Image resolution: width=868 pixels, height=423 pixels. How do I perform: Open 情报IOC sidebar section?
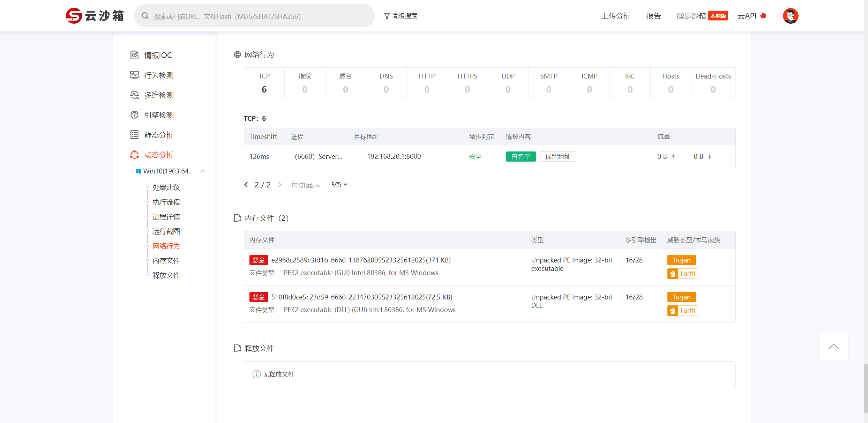point(158,55)
